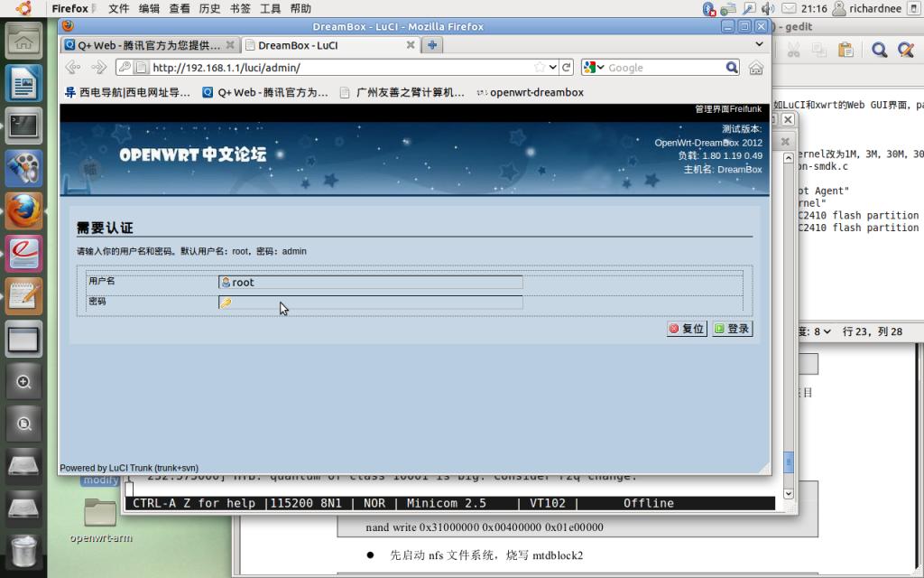924x578 pixels.
Task: Open the Q+ Web bookmark in toolbar
Action: click(x=264, y=92)
